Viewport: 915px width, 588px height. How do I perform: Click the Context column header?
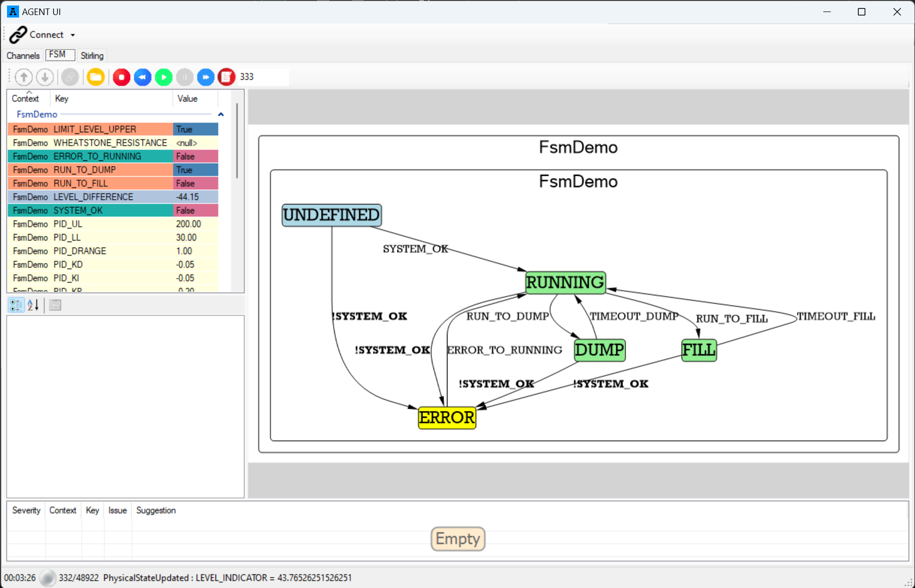tap(26, 99)
